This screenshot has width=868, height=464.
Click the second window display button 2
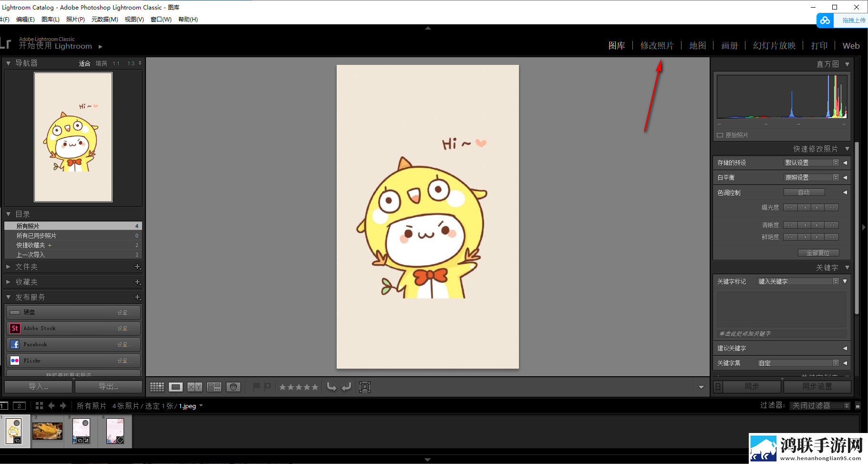[x=19, y=406]
